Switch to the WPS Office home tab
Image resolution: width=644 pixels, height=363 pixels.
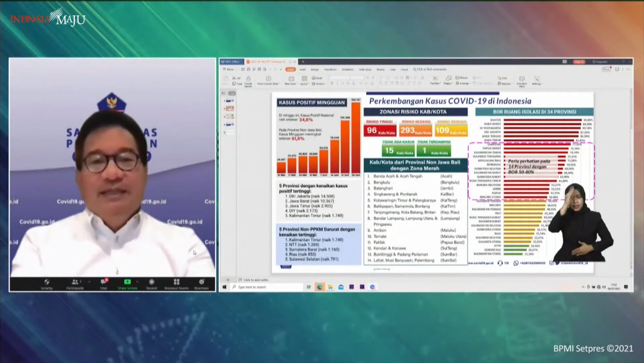[231, 61]
